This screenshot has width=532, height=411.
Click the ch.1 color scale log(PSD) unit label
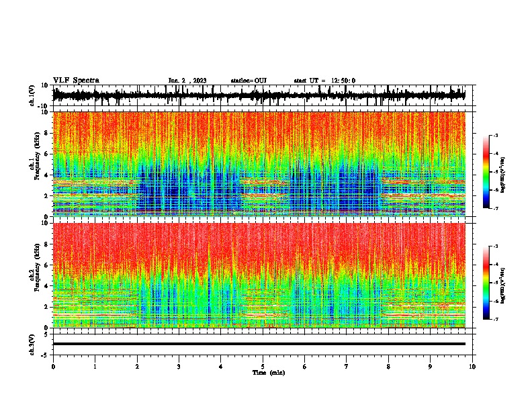click(x=503, y=175)
